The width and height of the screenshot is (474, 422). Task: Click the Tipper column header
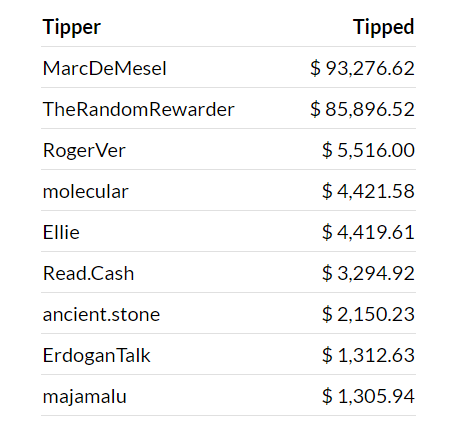(72, 27)
